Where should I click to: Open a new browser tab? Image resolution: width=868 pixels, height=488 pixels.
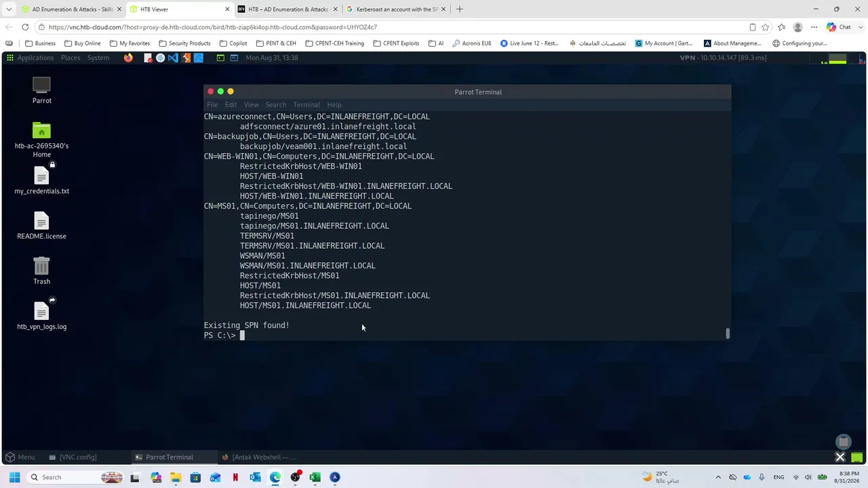tap(460, 9)
